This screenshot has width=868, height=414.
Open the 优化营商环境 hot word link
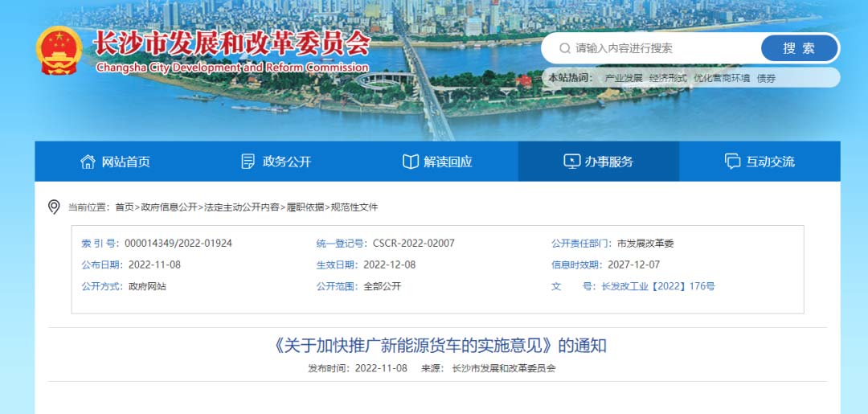(721, 78)
